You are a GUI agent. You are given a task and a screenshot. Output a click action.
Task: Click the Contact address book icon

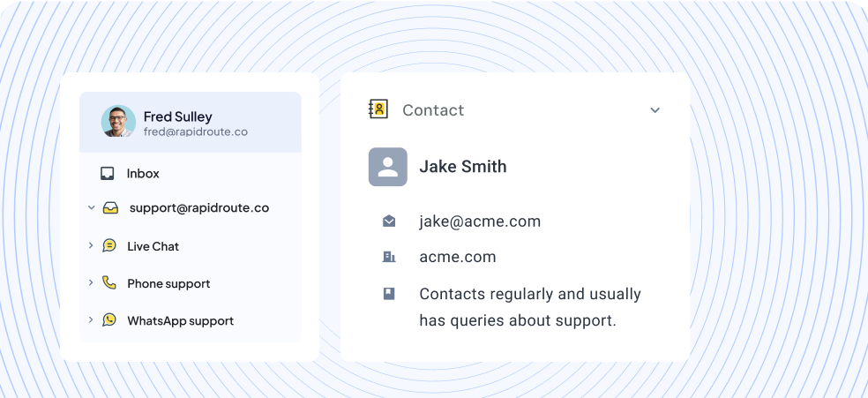[378, 109]
